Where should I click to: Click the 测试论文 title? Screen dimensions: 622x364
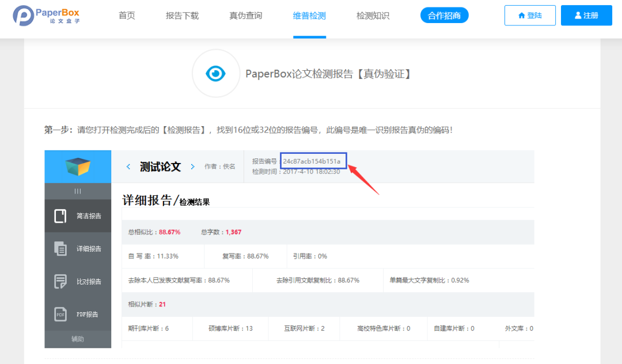point(160,166)
